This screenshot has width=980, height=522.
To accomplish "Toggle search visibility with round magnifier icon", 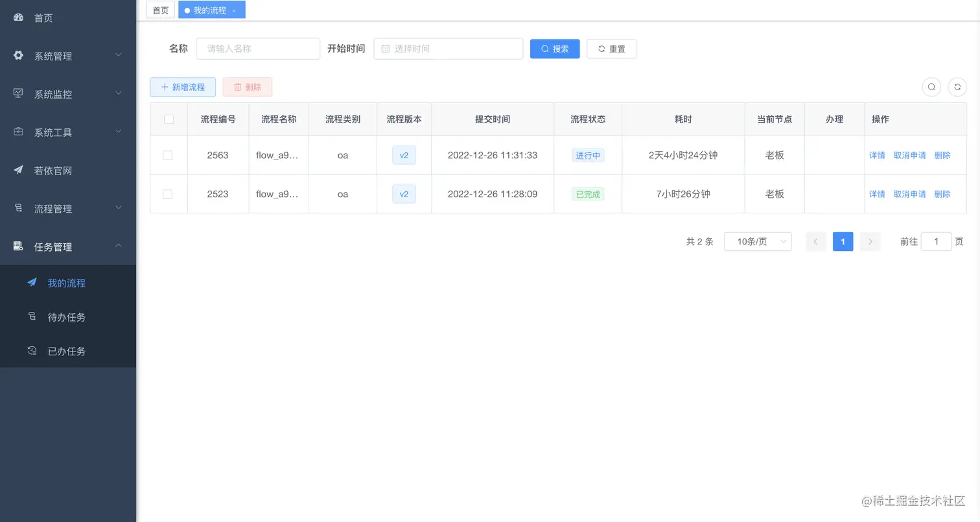I will point(931,87).
